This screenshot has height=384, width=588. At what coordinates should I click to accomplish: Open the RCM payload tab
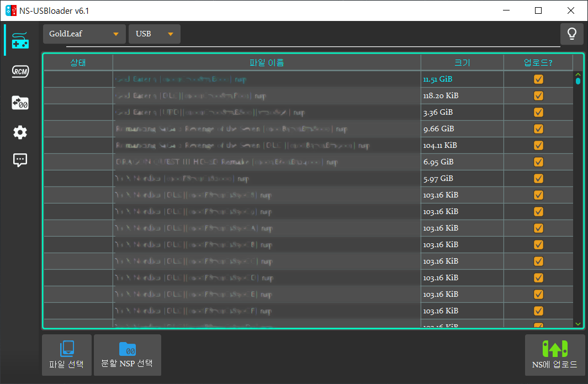(20, 71)
